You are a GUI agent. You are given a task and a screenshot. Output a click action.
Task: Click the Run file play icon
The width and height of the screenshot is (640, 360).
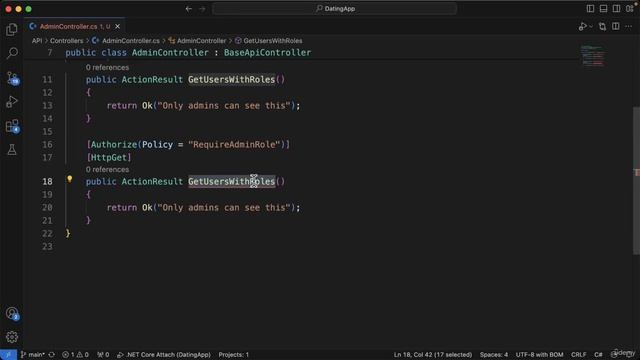(582, 27)
